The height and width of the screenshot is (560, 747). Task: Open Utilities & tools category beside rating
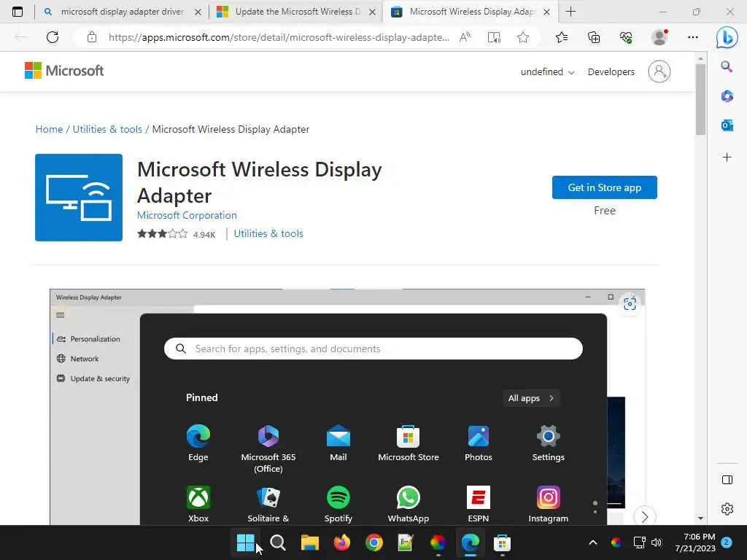[268, 233]
